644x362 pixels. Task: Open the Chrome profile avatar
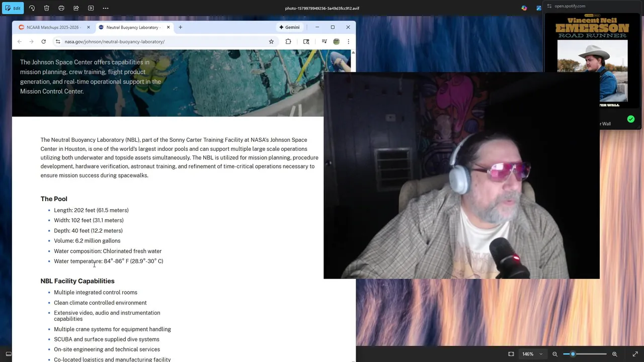click(x=336, y=42)
